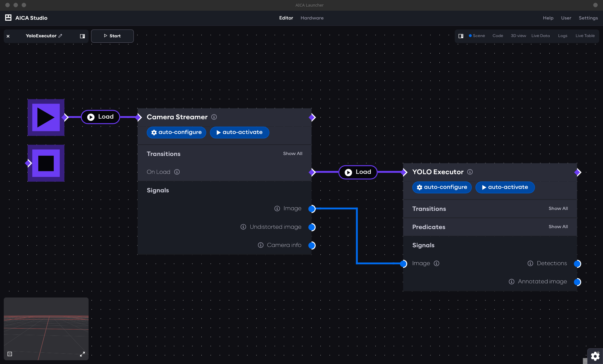Click the view split icon left of Scene

[x=461, y=36]
